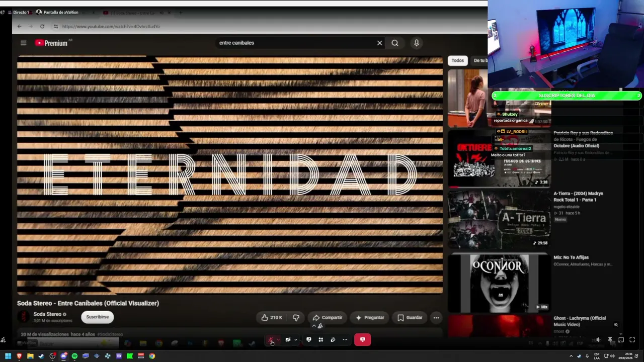Open the A-Tierra Madryn Rock thumbnail
The height and width of the screenshot is (362, 644).
499,219
